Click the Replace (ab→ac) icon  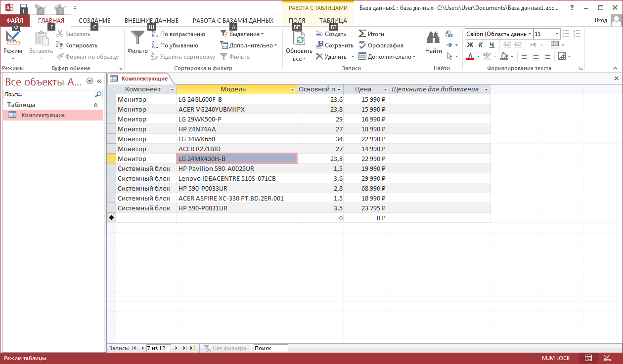pyautogui.click(x=449, y=34)
